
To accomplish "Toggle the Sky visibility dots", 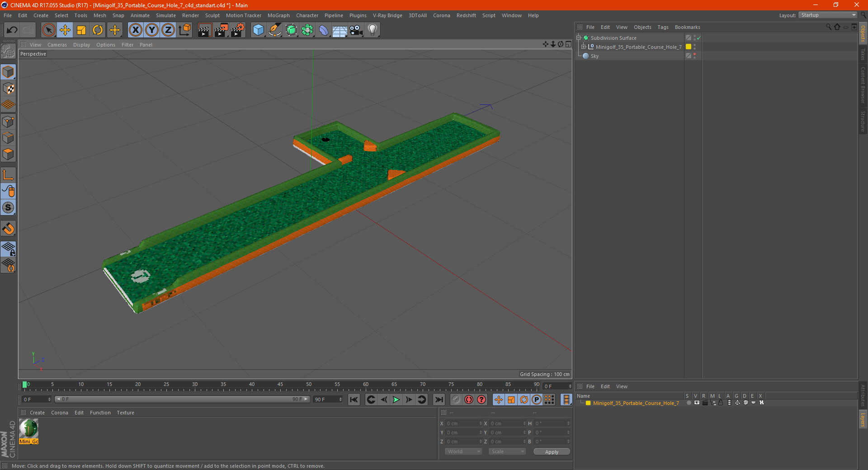I will click(695, 56).
